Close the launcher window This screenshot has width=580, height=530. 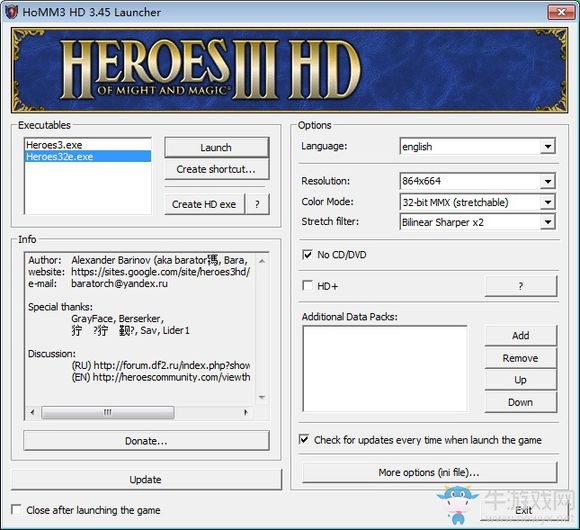561,12
